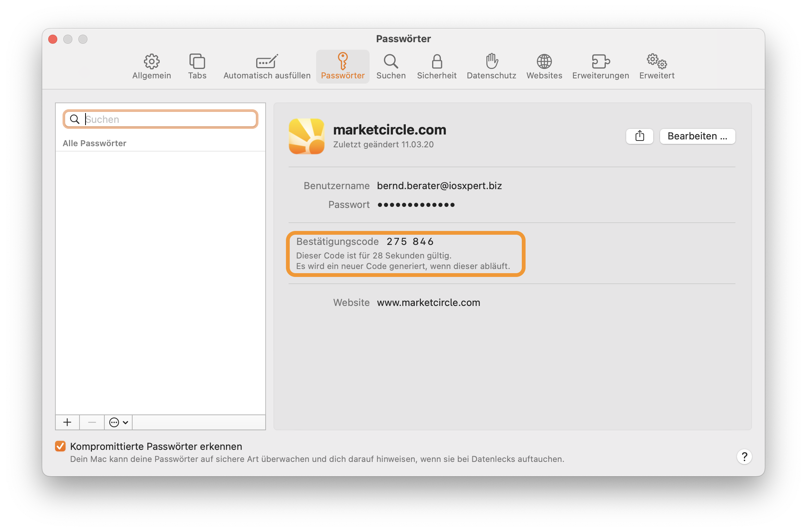Switch to the Suchen preferences tab
This screenshot has height=532, width=807.
point(391,66)
